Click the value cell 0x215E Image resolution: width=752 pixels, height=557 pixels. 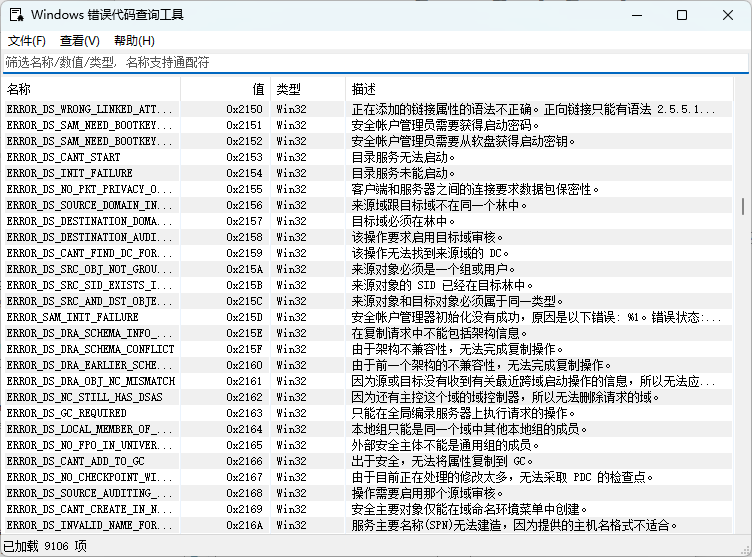(244, 333)
